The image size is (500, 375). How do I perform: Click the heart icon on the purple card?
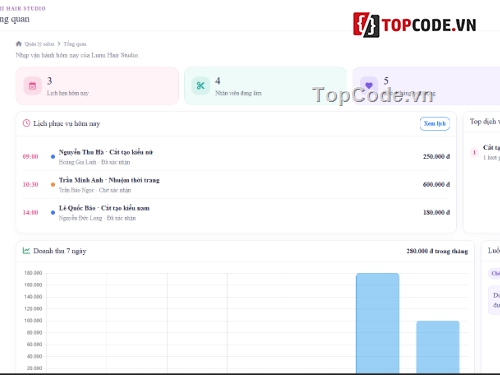coord(369,86)
